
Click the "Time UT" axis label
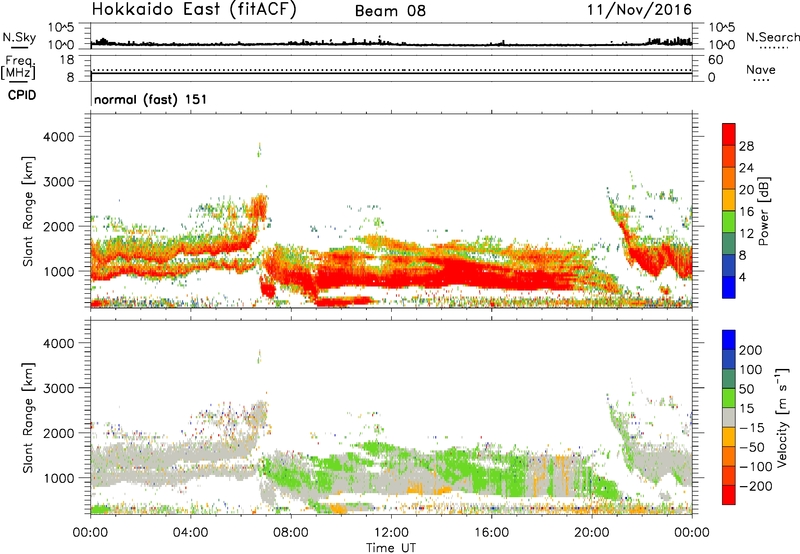click(391, 548)
